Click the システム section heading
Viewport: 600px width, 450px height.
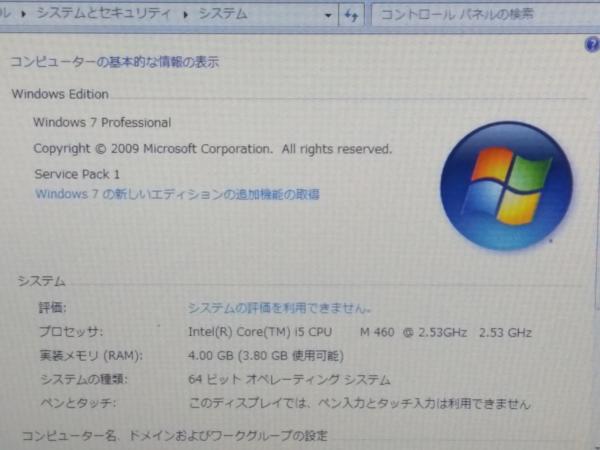pos(41,282)
